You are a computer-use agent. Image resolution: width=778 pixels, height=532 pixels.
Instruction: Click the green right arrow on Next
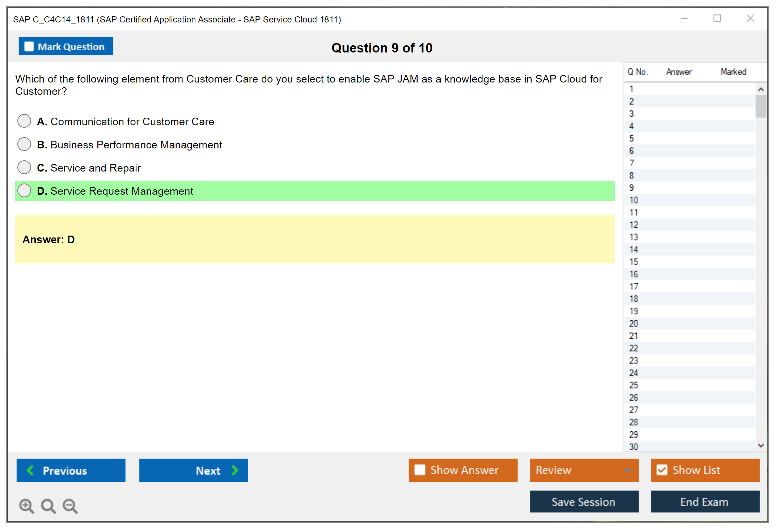pos(235,470)
